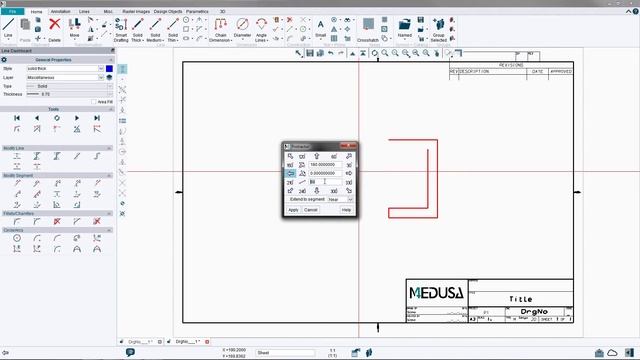Step to previous point in Tools panel

click(x=37, y=118)
